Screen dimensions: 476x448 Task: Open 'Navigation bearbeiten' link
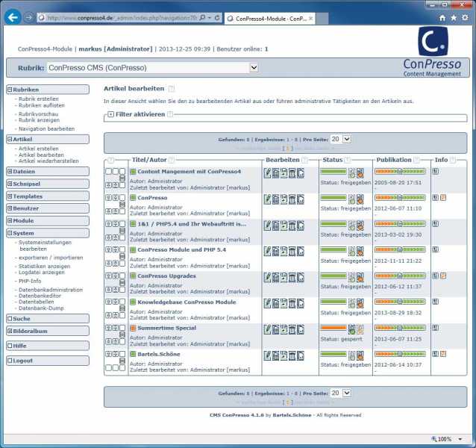46,128
